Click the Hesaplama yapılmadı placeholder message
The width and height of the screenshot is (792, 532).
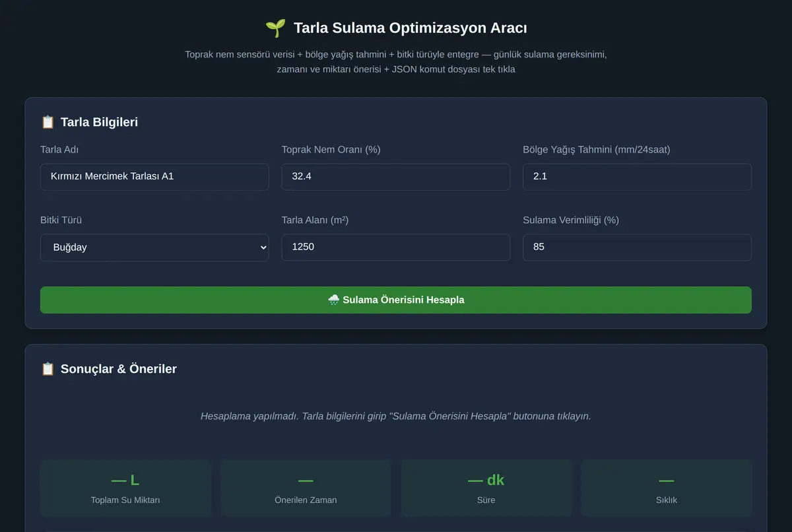pyautogui.click(x=396, y=416)
